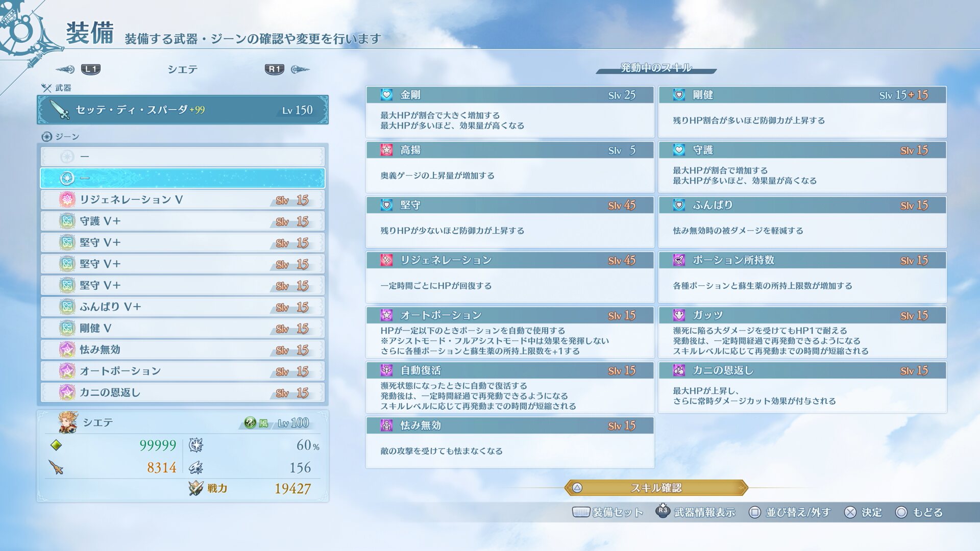This screenshot has width=980, height=551.
Task: Select the リジェネレーション V sigil row
Action: pos(183,199)
